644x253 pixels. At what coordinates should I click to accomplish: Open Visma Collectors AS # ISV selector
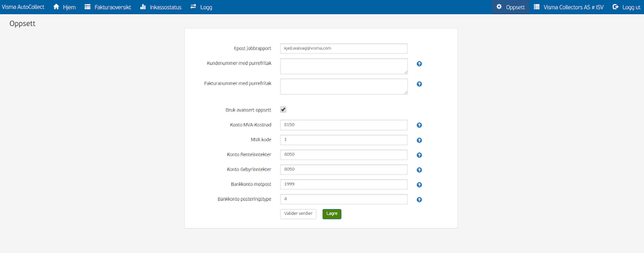click(569, 7)
